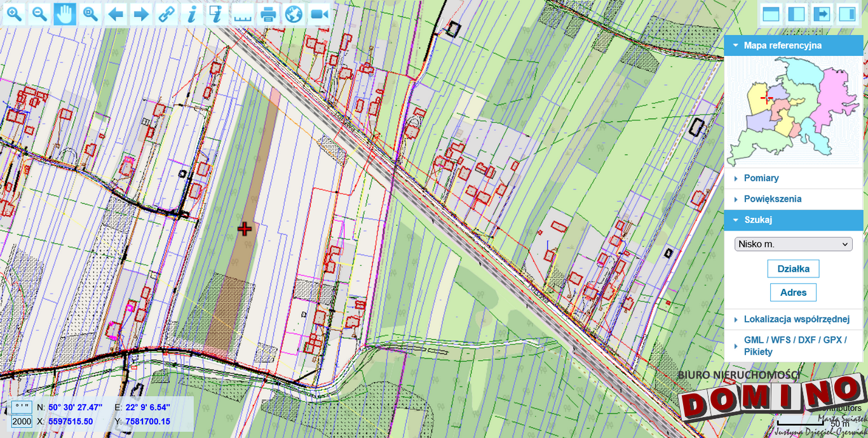Select the pan hand tool

pyautogui.click(x=65, y=14)
